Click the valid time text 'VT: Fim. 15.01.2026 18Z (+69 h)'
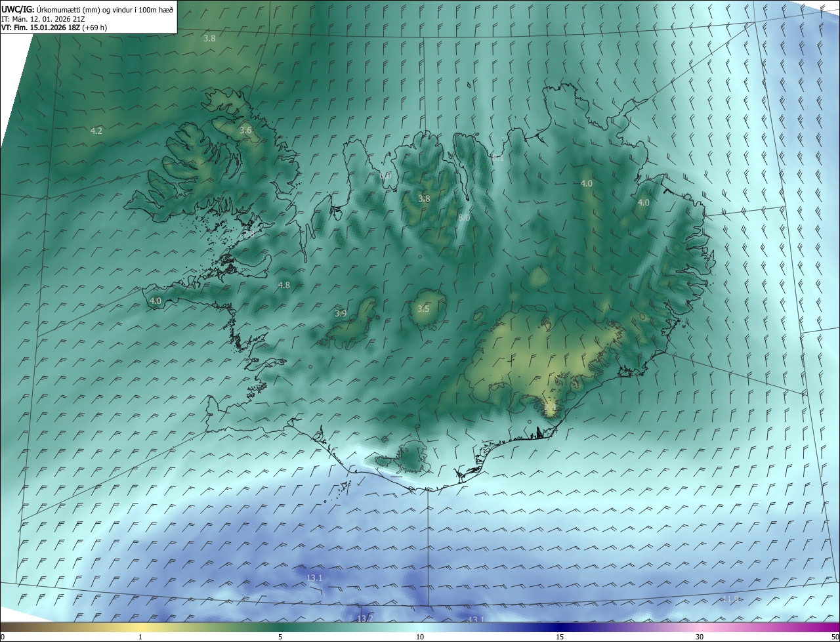 (x=54, y=28)
